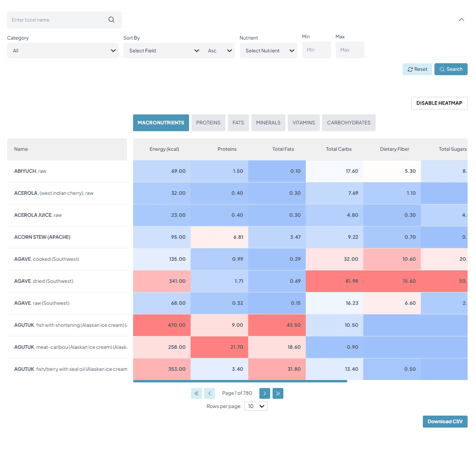The image size is (476, 450).
Task: Click the 81.98 total carbs heatmap cell
Action: click(x=335, y=281)
